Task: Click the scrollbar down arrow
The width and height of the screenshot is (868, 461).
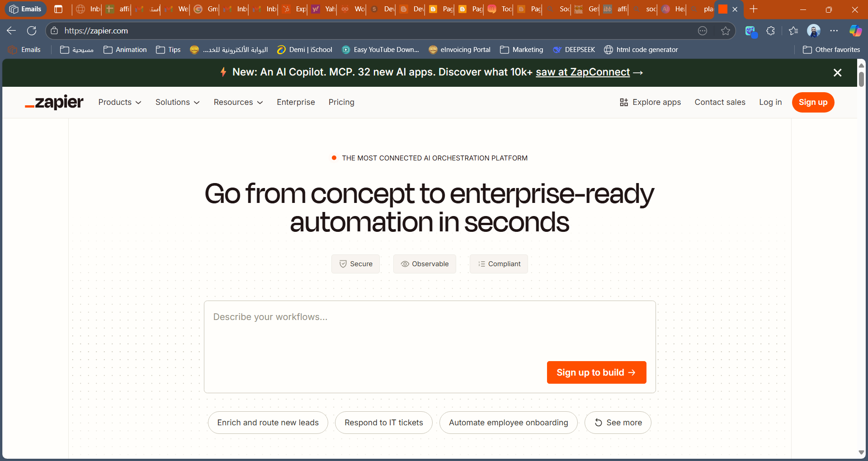Action: pyautogui.click(x=861, y=452)
